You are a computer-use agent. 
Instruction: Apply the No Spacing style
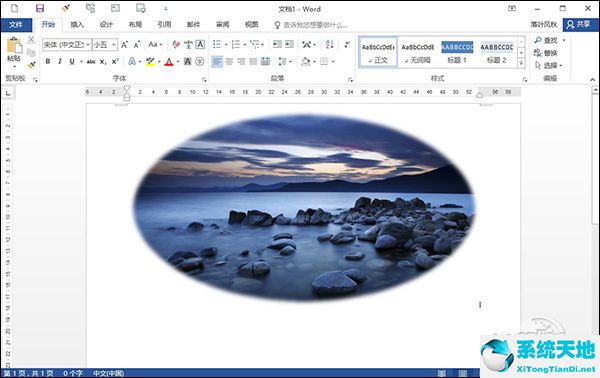pos(417,52)
